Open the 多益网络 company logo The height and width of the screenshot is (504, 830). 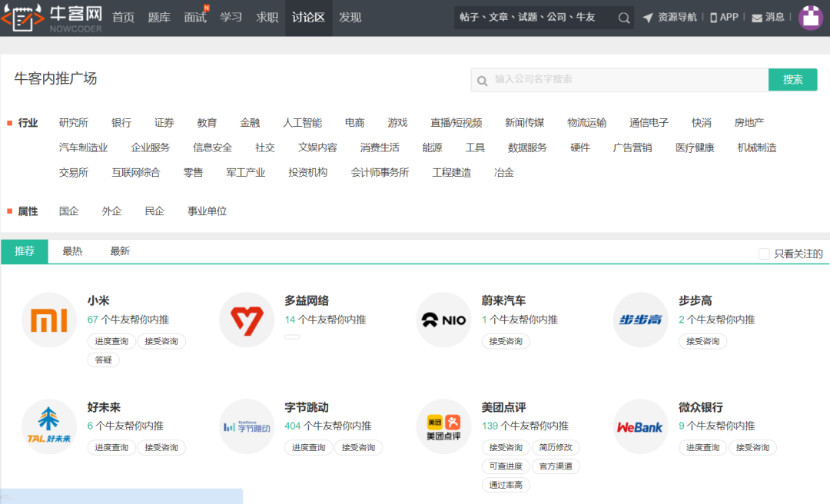[247, 320]
